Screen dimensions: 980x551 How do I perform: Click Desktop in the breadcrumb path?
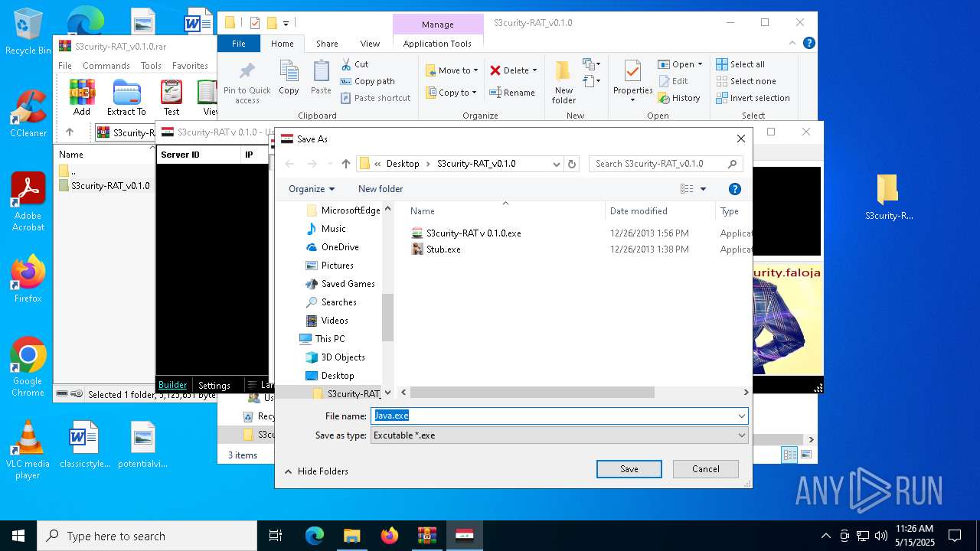403,163
